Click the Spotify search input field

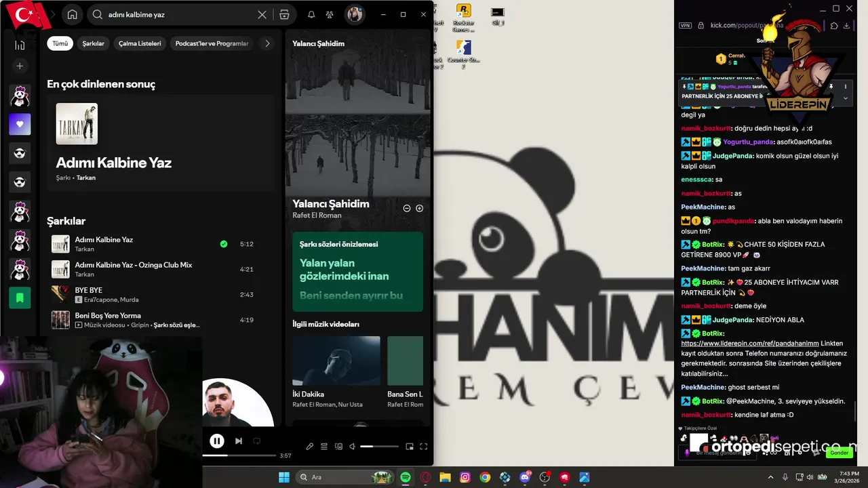tap(180, 14)
